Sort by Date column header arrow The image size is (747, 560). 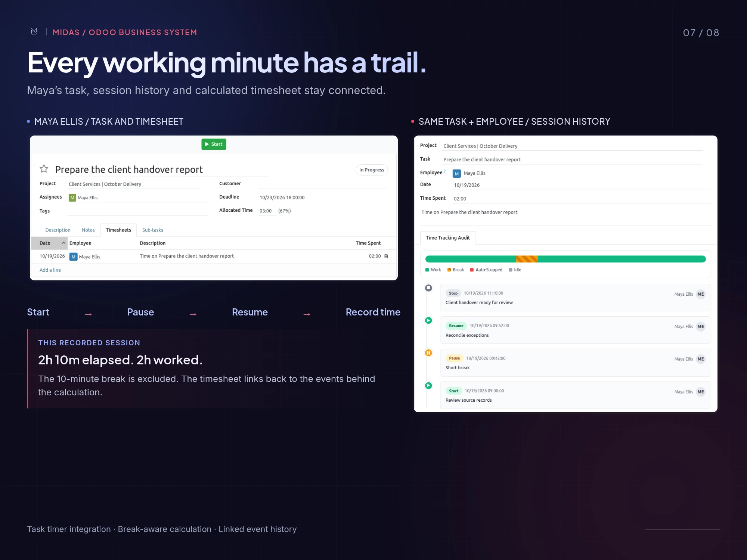63,243
